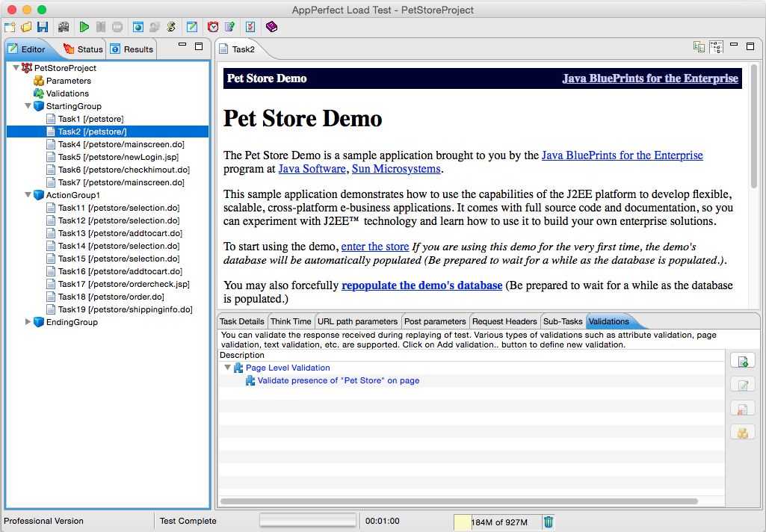Select Task4 [/petstore/mainscreen.do]

(120, 144)
